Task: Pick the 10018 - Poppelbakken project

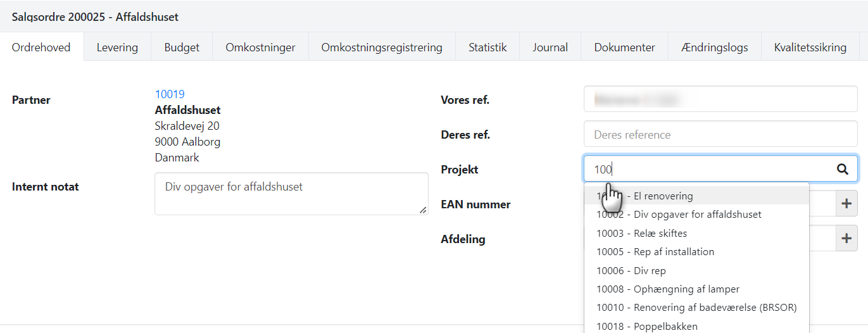Action: tap(646, 326)
